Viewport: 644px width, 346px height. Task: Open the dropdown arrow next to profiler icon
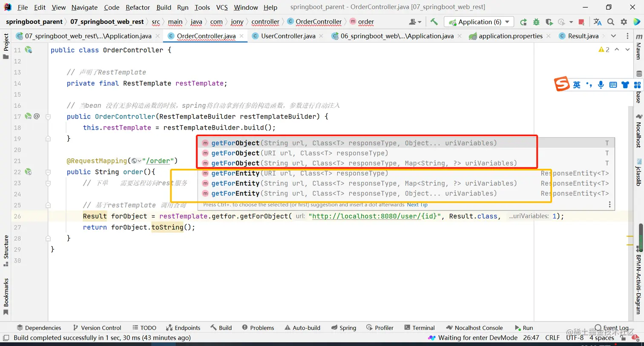pos(570,22)
